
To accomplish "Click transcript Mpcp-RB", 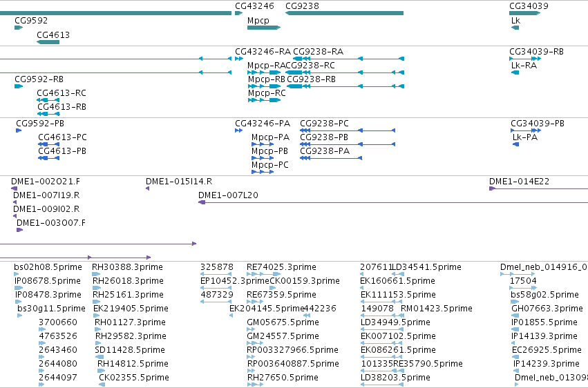I will [267, 79].
